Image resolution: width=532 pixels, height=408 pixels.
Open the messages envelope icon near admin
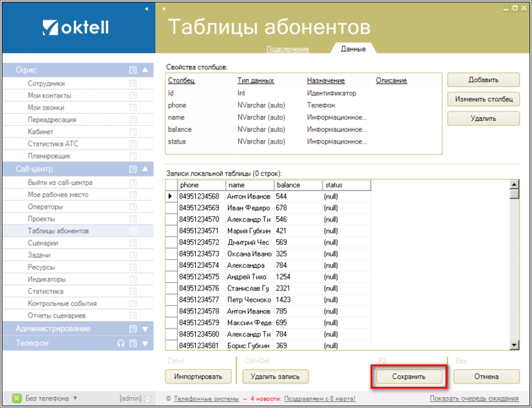pyautogui.click(x=147, y=398)
